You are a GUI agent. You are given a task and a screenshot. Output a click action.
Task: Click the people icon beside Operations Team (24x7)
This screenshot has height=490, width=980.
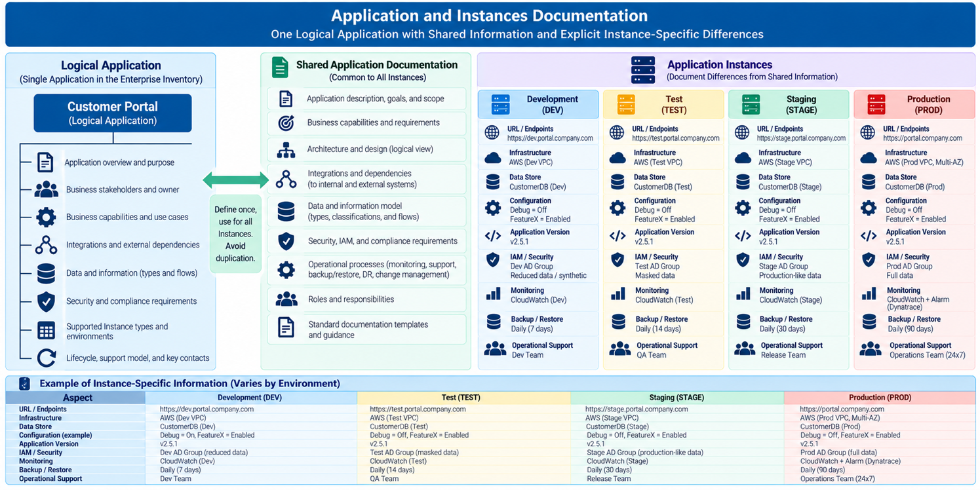(871, 349)
